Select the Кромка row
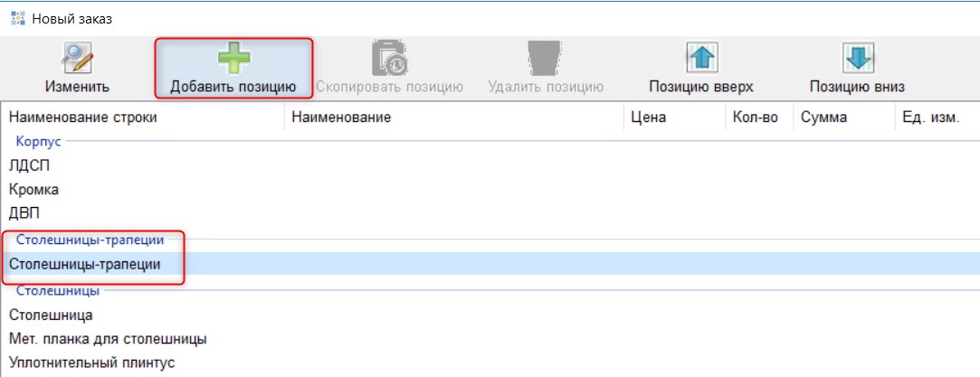The width and height of the screenshot is (980, 377). click(x=33, y=190)
